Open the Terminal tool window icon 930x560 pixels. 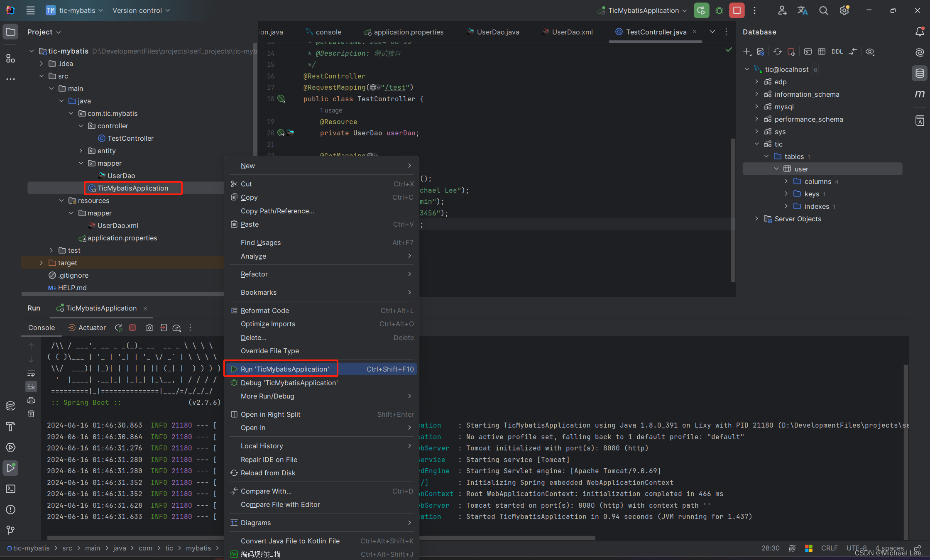click(x=10, y=489)
